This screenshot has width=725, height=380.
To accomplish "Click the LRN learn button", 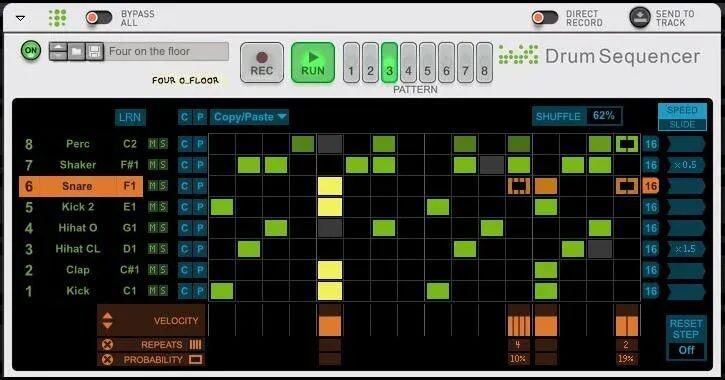I will tap(130, 117).
